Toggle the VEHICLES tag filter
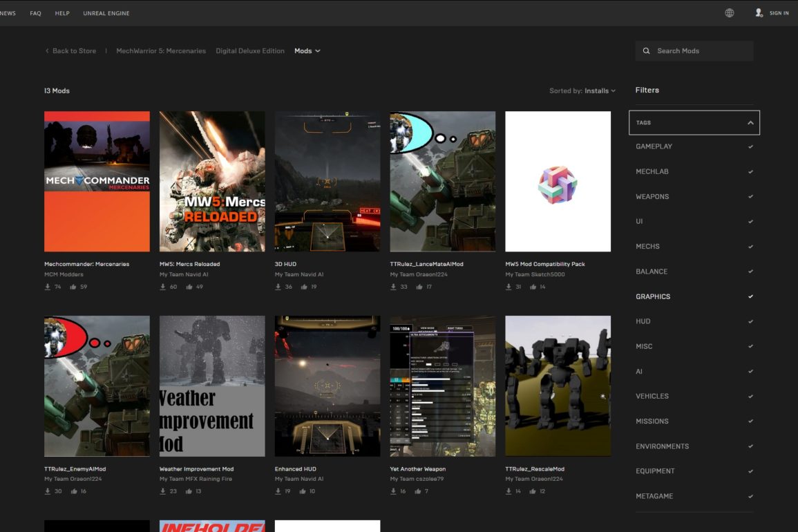Screen dimensions: 798x532 [694, 396]
